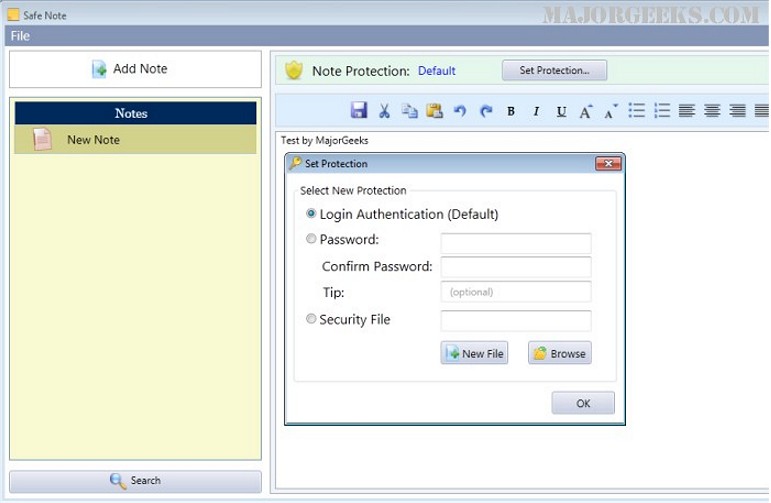Close the Set Protection dialog
This screenshot has width=771, height=503.
click(608, 163)
